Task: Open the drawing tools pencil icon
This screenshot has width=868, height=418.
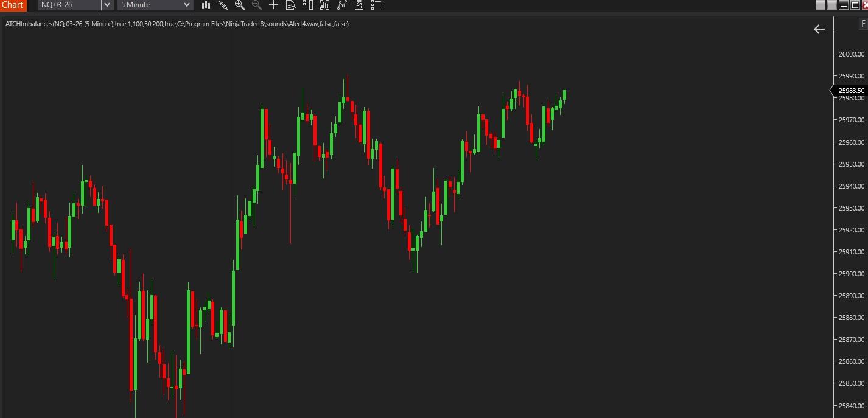Action: tap(223, 5)
